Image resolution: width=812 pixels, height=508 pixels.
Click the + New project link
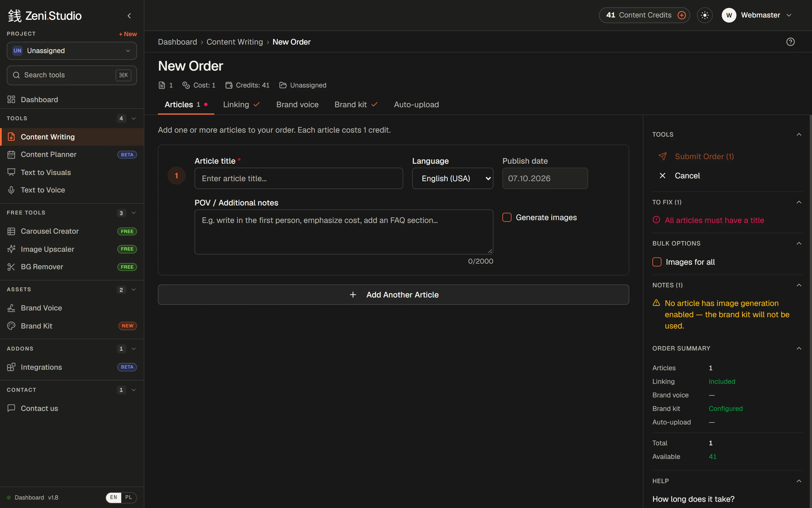tap(128, 34)
